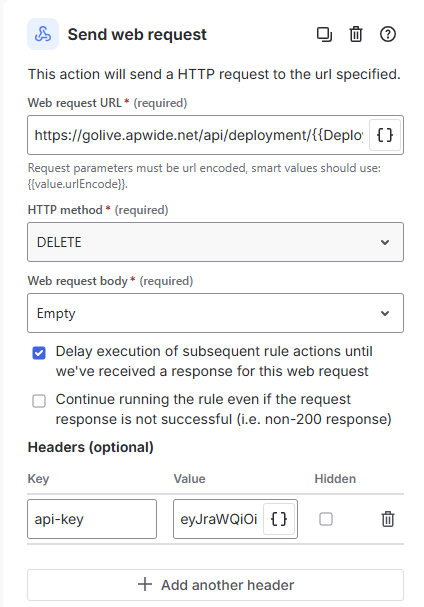
Task: Open smart values braces button for header value
Action: pos(279,519)
